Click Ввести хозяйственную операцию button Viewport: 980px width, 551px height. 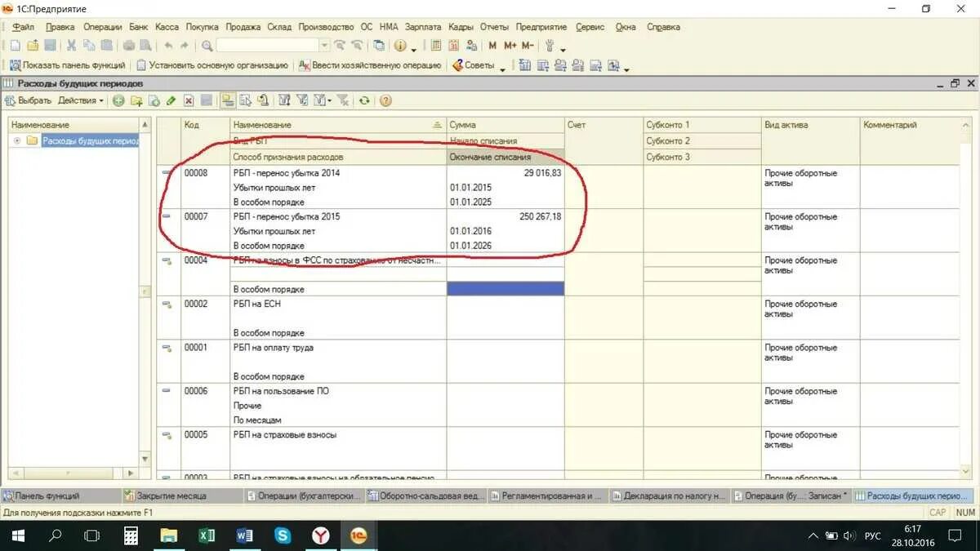(x=370, y=65)
